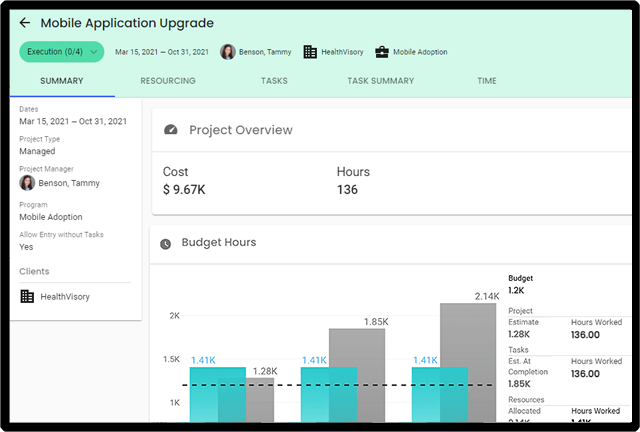This screenshot has width=640, height=432.
Task: Click the Benson, Tammy name in the sidebar
Action: [x=69, y=183]
